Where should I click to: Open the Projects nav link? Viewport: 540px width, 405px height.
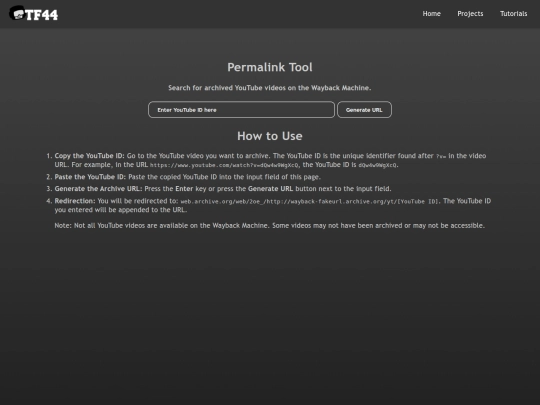click(470, 14)
